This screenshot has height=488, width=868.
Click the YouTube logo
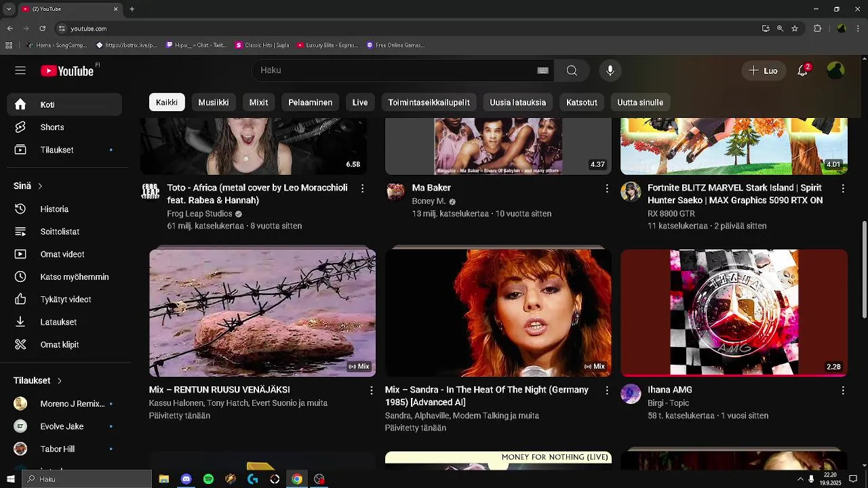66,70
